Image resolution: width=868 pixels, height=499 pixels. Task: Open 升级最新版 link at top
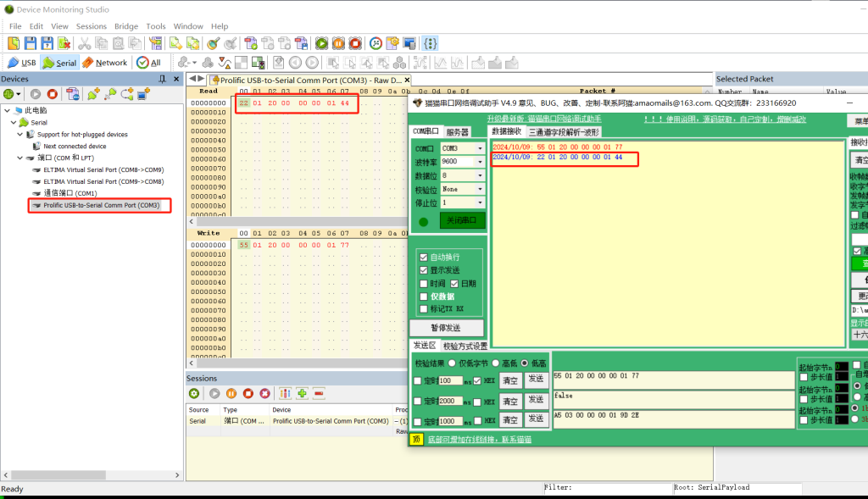tap(544, 119)
